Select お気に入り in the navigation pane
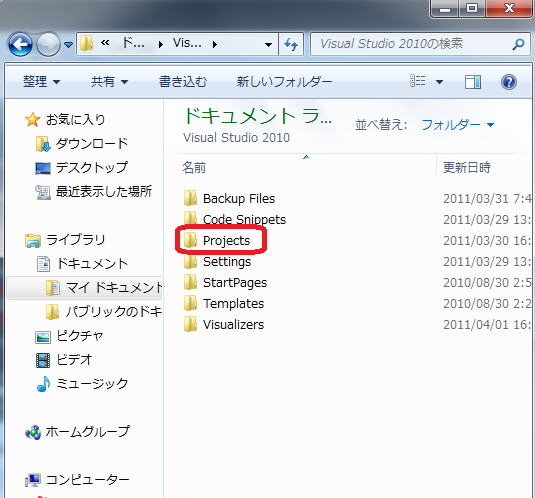The width and height of the screenshot is (535, 498). click(75, 119)
